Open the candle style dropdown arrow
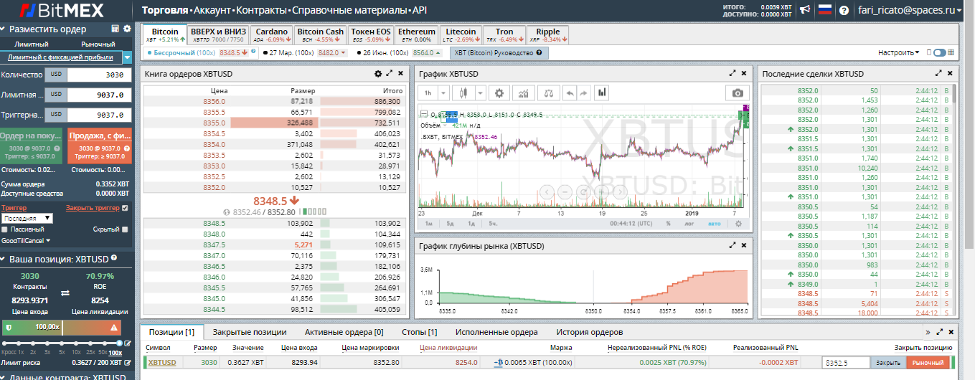This screenshot has height=380, width=980. coord(481,92)
